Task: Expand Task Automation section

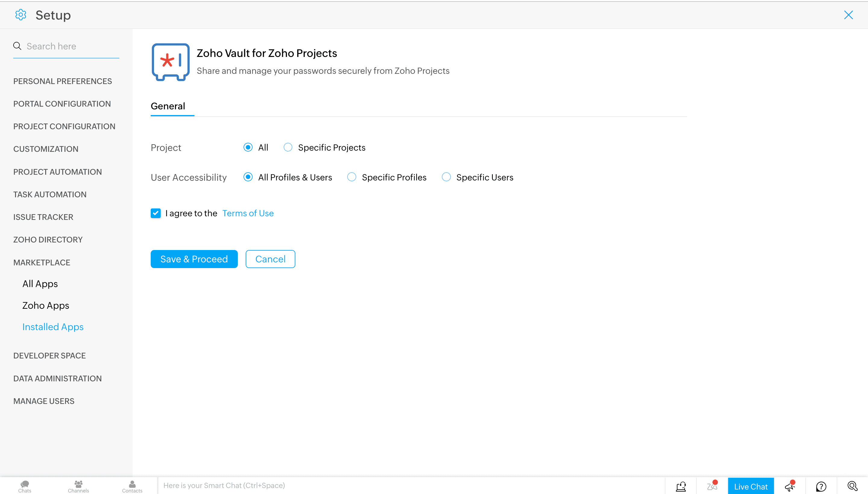Action: coord(50,194)
